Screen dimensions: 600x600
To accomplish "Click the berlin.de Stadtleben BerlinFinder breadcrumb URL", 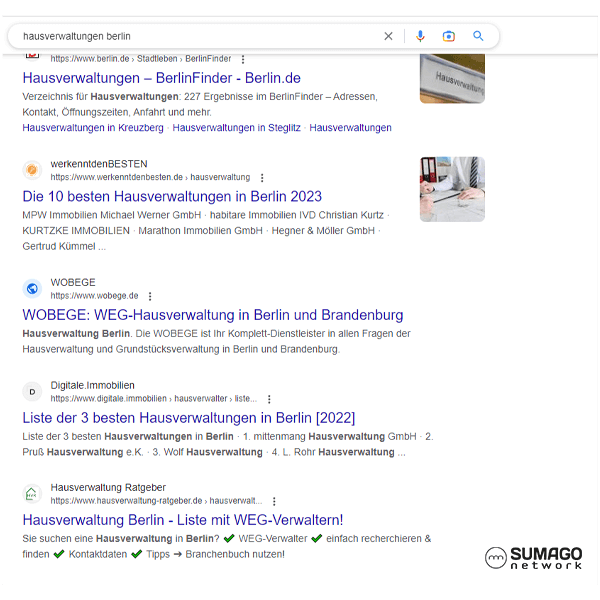I will point(141,59).
